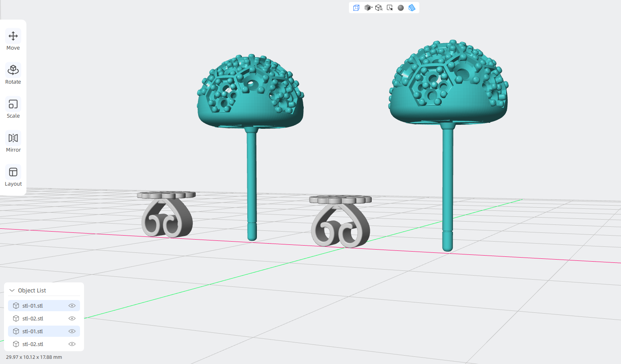Image resolution: width=621 pixels, height=364 pixels.
Task: Open the Layout tool
Action: coord(13,176)
